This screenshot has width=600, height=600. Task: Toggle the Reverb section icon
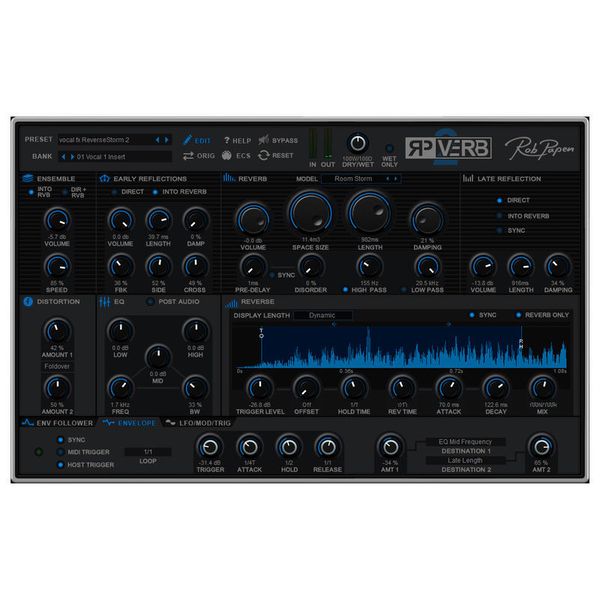[x=229, y=178]
